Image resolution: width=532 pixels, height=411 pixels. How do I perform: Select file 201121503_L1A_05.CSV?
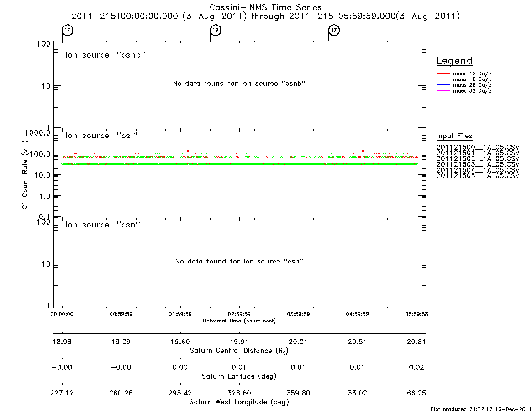(478, 164)
